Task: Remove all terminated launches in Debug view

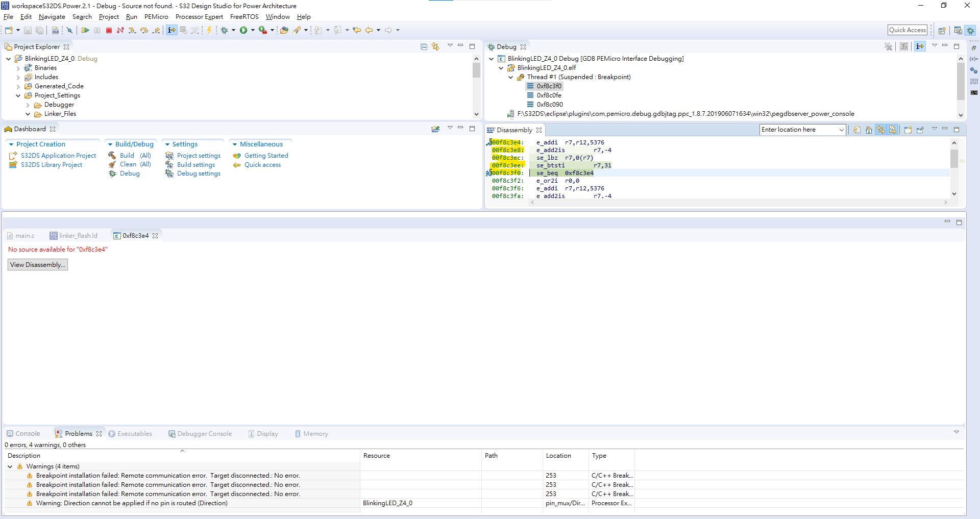Action: (889, 46)
